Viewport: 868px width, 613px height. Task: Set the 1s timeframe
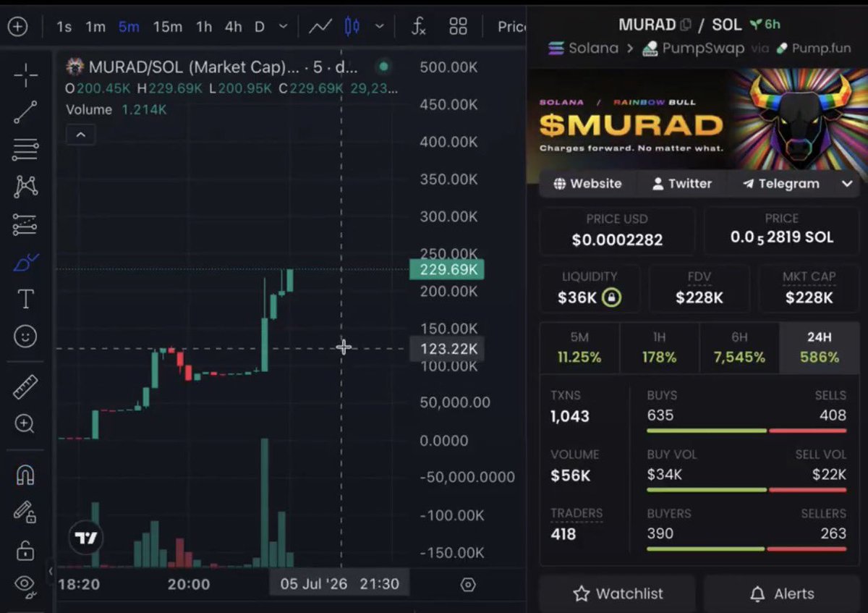(64, 27)
